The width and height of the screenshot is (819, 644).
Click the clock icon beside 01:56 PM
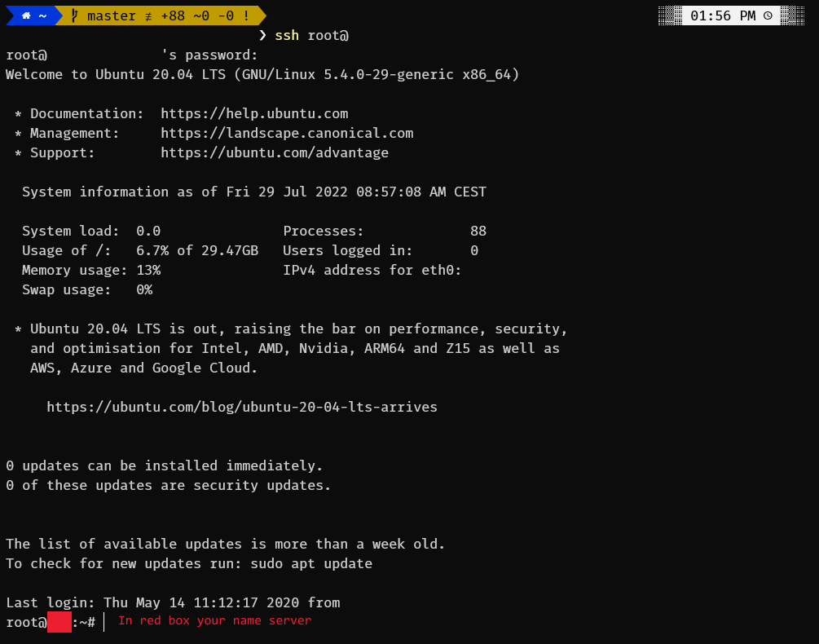[768, 15]
